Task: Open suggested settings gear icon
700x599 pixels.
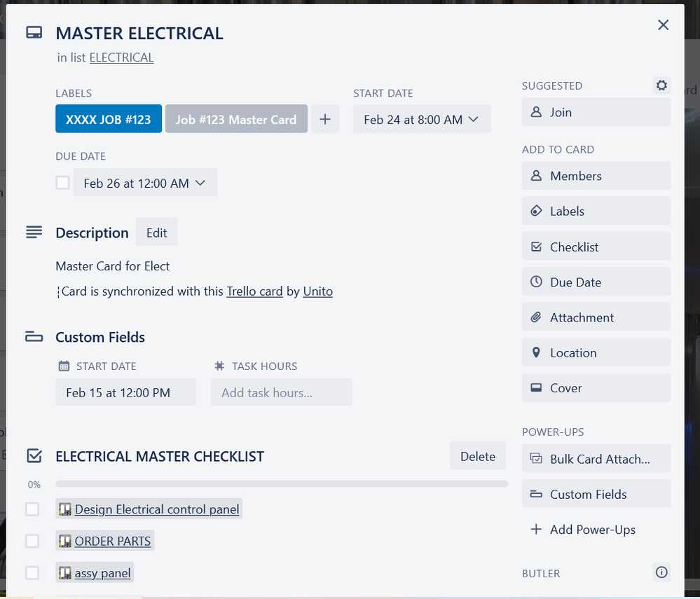Action: click(x=661, y=85)
